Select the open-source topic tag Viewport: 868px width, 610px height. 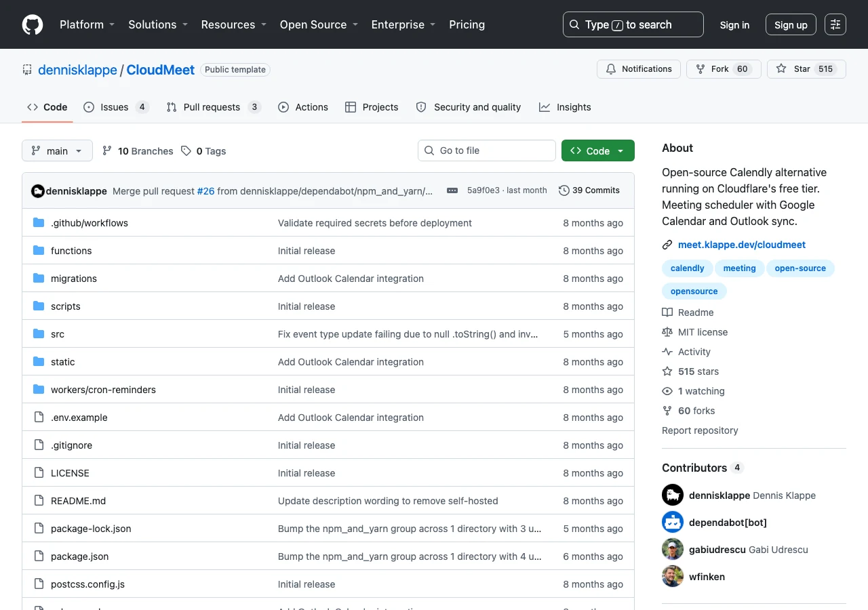800,268
